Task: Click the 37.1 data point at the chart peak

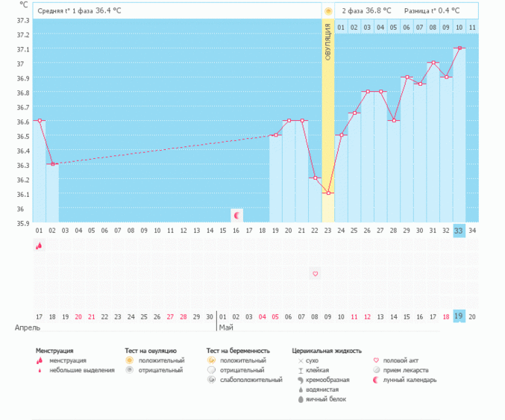Action: pyautogui.click(x=459, y=48)
